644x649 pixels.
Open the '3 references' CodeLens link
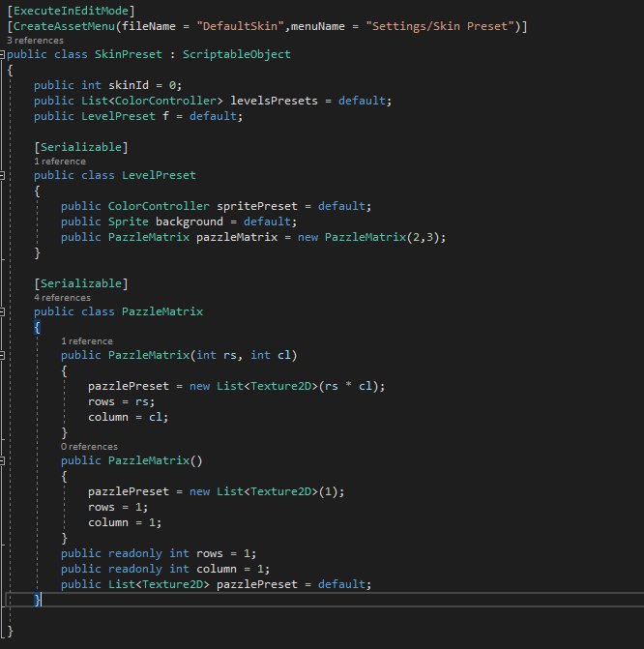[x=35, y=41]
